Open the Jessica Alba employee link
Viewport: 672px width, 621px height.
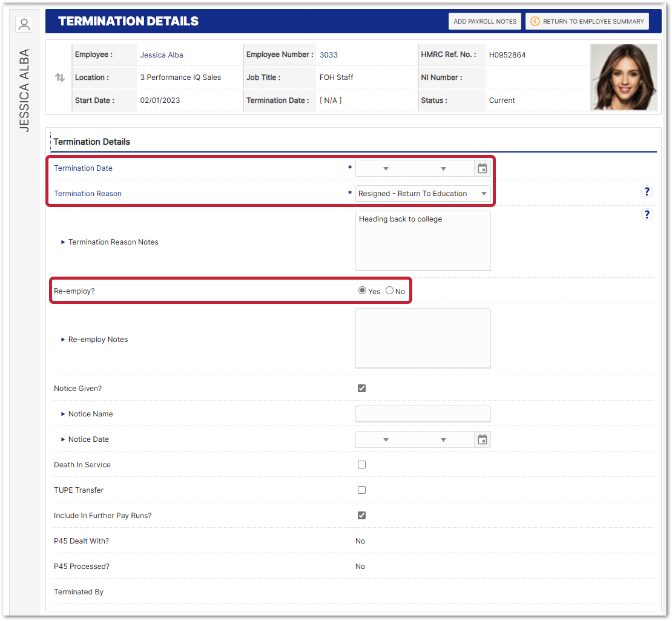(162, 55)
